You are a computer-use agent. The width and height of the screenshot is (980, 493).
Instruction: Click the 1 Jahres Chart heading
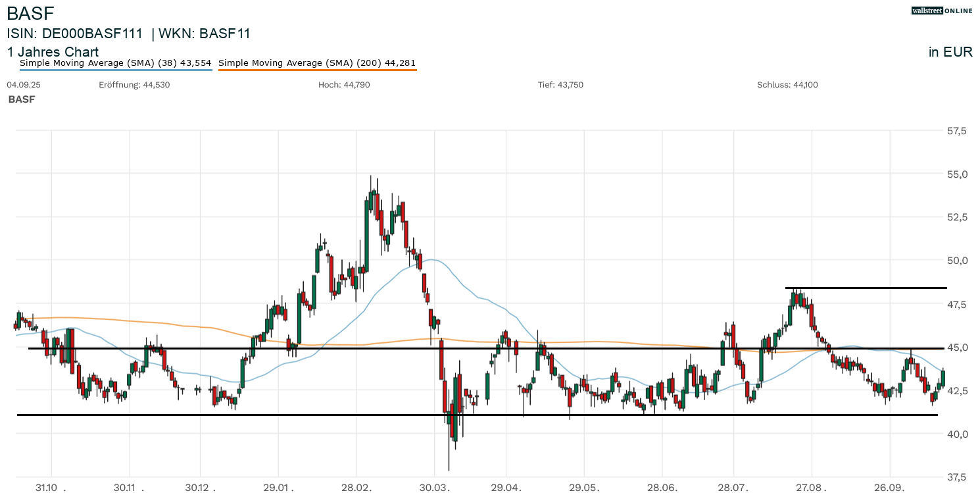click(53, 52)
